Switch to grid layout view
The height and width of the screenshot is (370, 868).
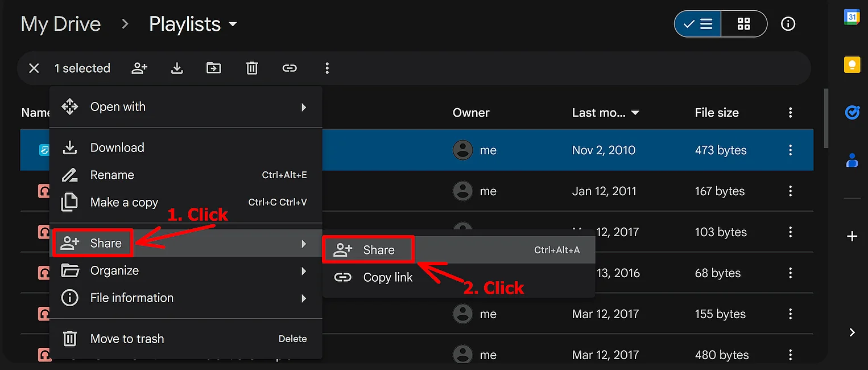pos(743,24)
